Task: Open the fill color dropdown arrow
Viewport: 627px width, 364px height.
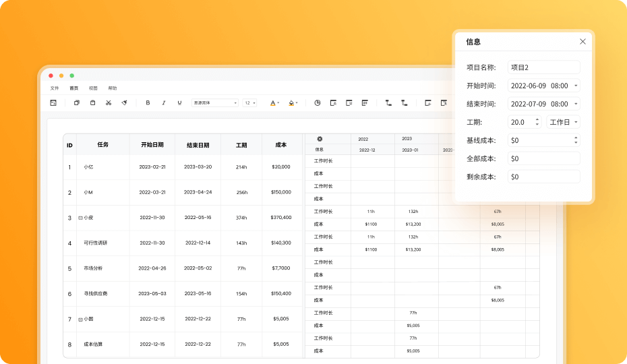Action: 297,103
